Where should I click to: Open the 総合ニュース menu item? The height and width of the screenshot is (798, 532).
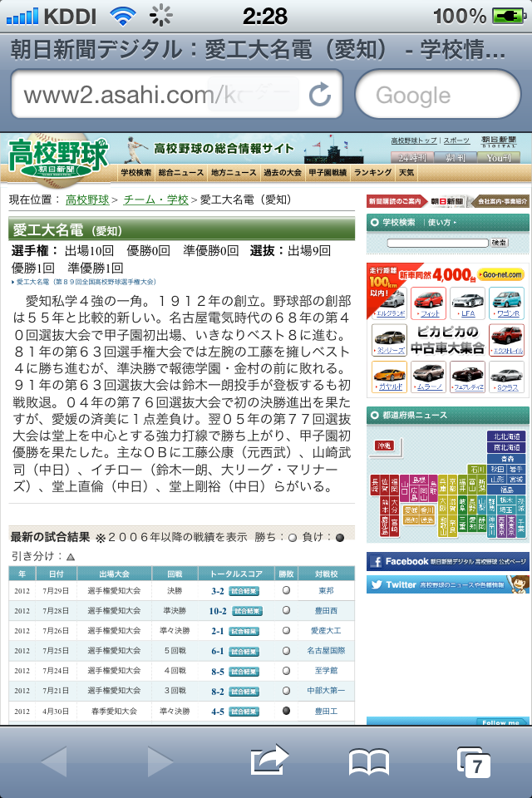pos(180,173)
